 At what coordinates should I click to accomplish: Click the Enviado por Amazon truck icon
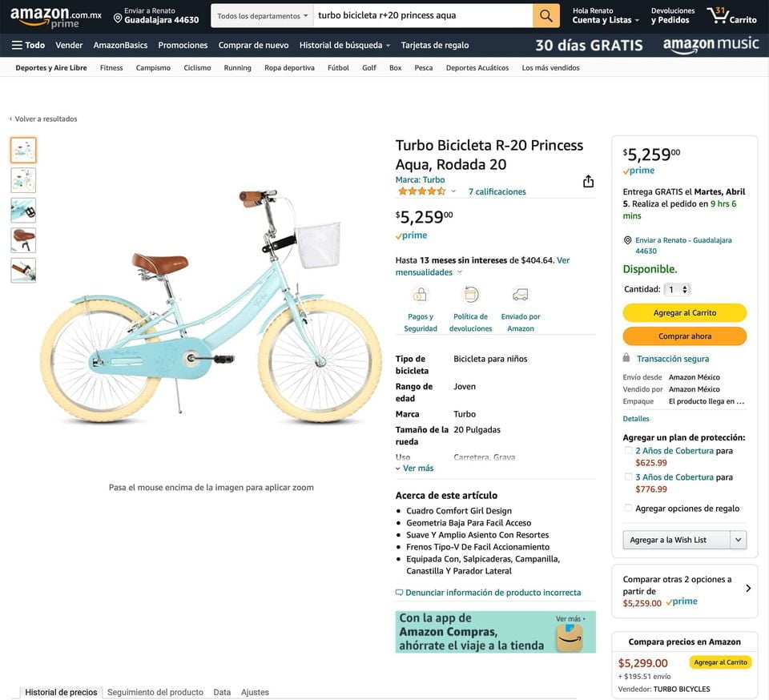(520, 295)
